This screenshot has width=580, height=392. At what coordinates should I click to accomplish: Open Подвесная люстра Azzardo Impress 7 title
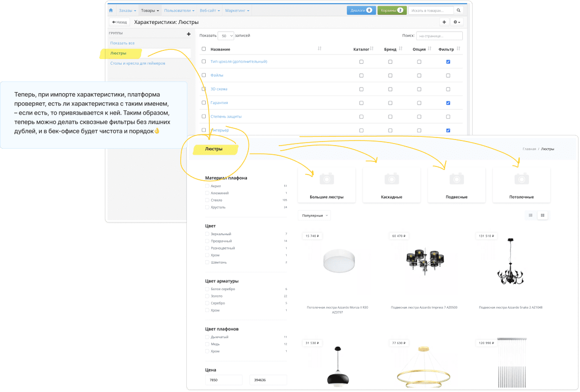pos(424,307)
